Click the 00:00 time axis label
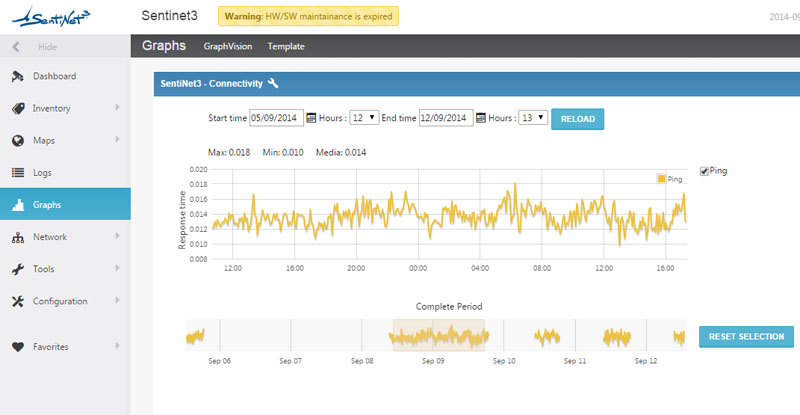Viewport: 800px width, 415px height. click(418, 268)
